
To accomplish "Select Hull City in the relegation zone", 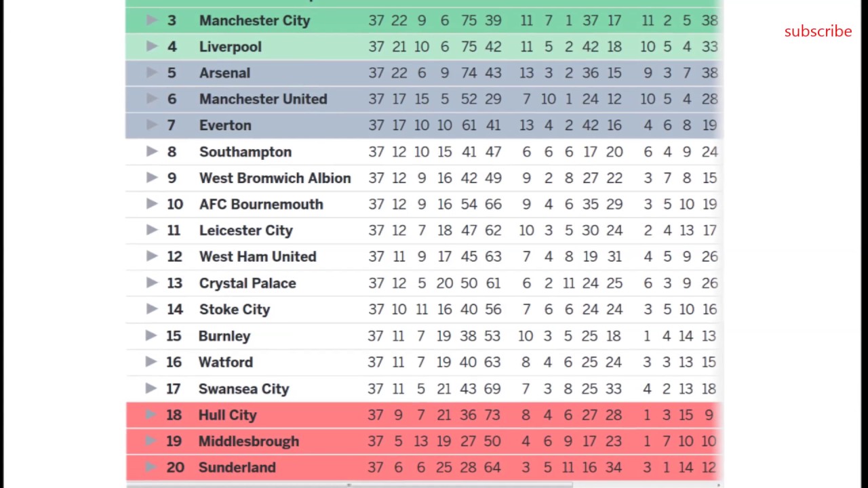I will (227, 415).
